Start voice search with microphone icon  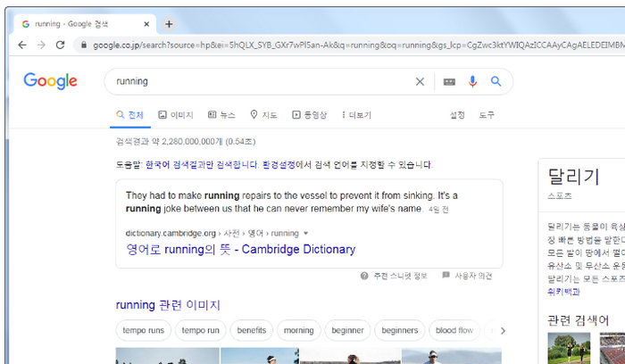(472, 82)
